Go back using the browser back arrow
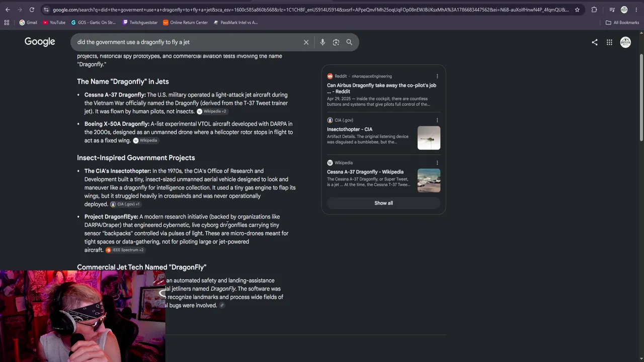This screenshot has width=644, height=362. click(x=8, y=10)
